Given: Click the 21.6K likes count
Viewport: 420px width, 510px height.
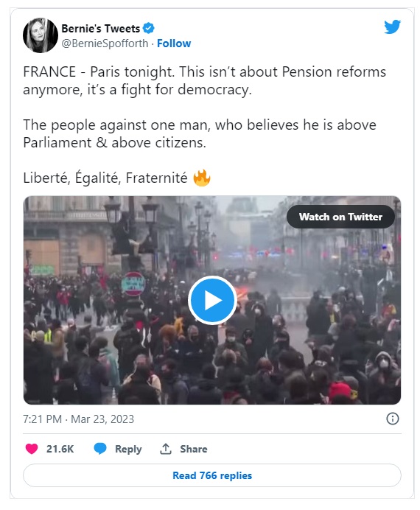Looking at the screenshot, I should (60, 449).
